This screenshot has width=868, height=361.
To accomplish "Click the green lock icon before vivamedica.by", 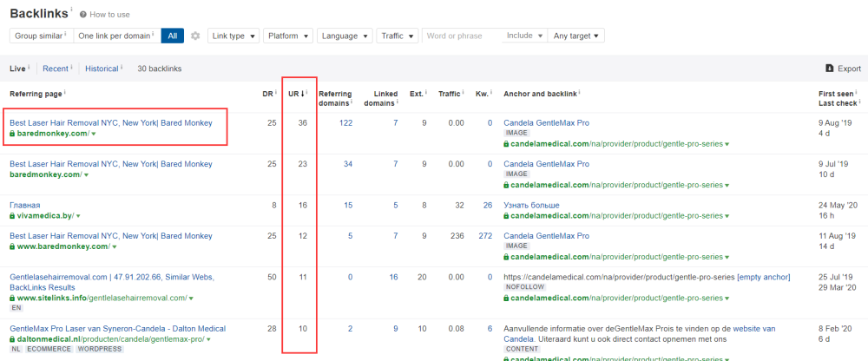I will [x=13, y=215].
